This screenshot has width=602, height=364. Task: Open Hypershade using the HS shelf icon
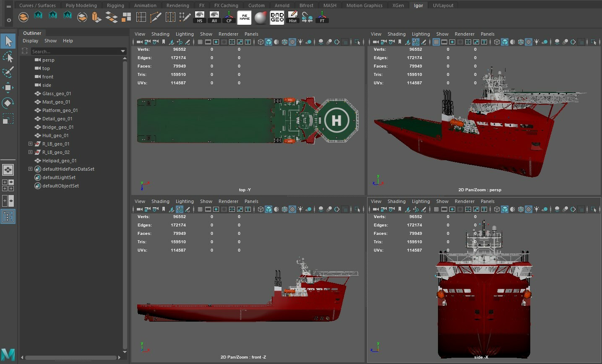point(199,17)
